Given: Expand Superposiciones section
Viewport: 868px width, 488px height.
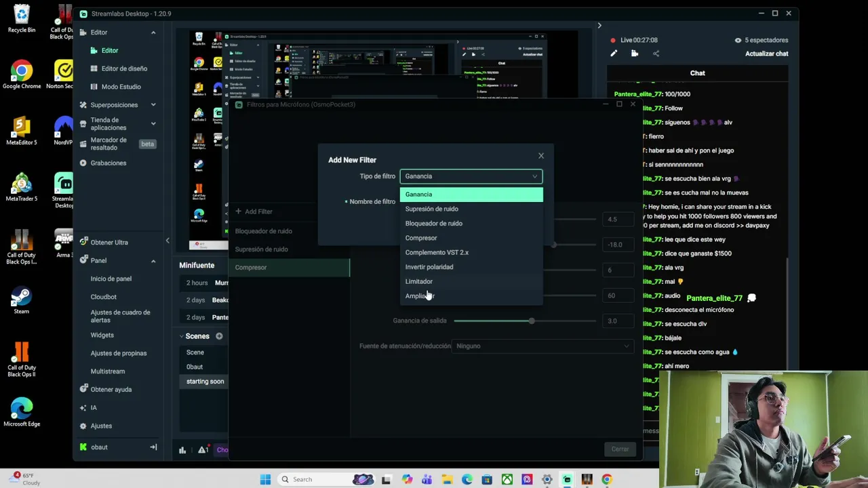Looking at the screenshot, I should pos(153,105).
